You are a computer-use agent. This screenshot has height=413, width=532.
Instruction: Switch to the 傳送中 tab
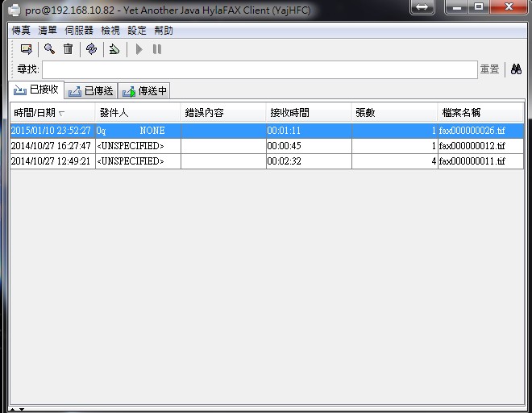pos(144,90)
